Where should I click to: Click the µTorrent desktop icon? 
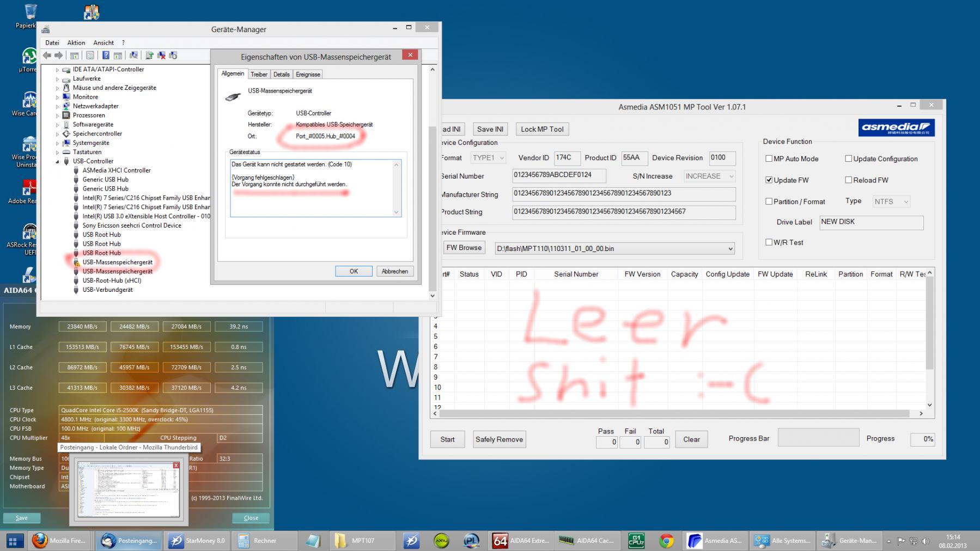point(28,60)
